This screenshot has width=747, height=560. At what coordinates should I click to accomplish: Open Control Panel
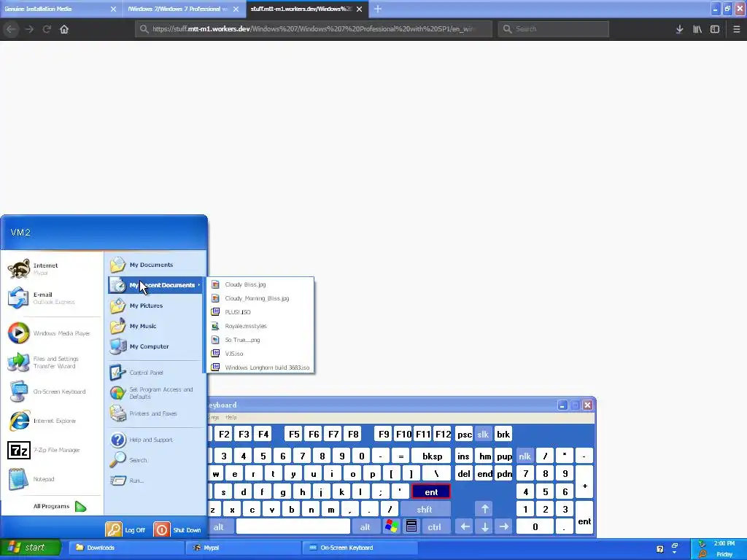155,373
